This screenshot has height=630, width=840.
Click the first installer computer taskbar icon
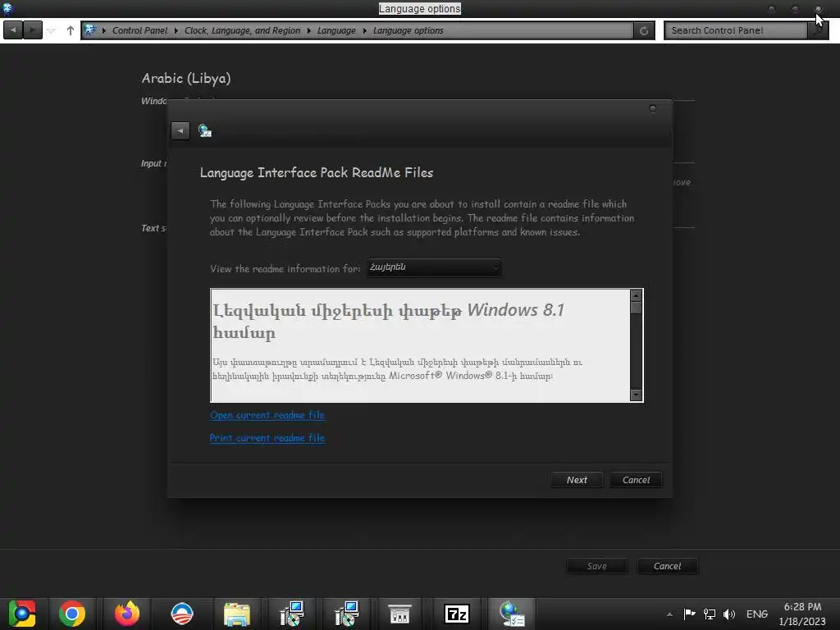pos(292,614)
